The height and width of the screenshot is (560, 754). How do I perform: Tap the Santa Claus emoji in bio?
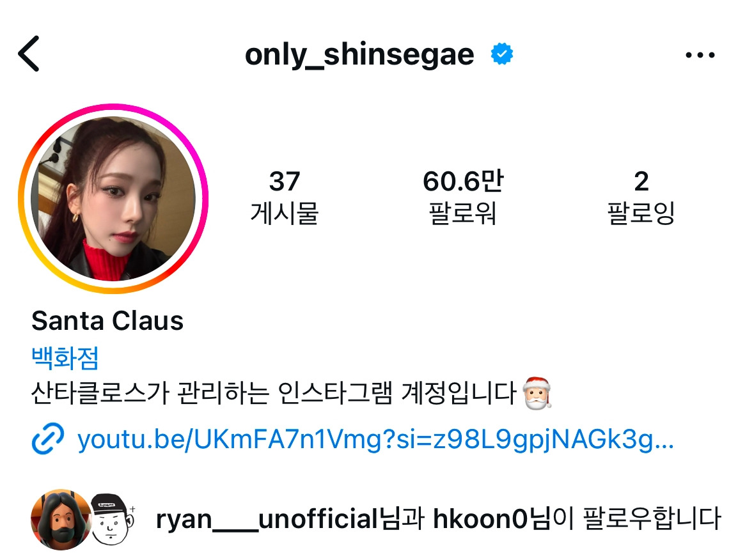[x=537, y=393]
